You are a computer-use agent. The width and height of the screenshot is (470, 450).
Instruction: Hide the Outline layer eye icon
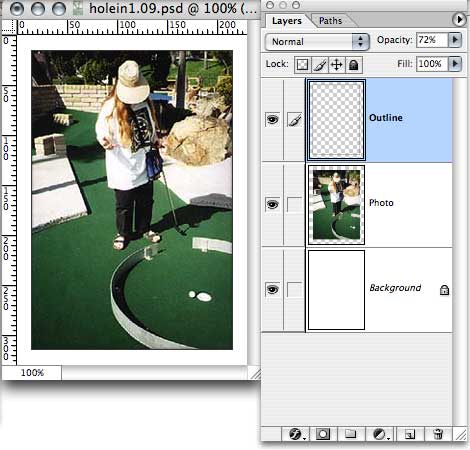pyautogui.click(x=272, y=119)
